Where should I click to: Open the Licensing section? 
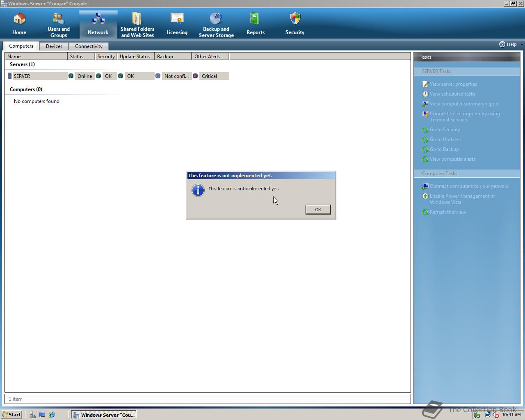(x=177, y=25)
